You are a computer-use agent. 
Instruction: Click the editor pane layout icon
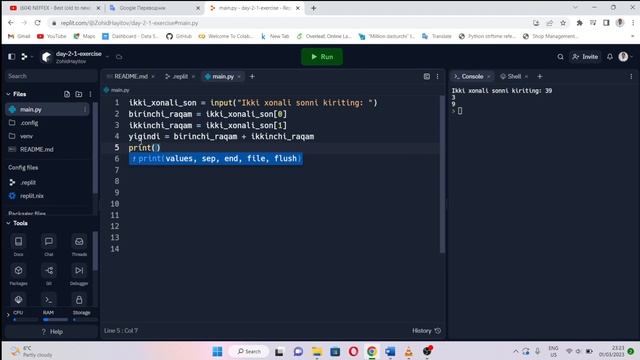(427, 76)
